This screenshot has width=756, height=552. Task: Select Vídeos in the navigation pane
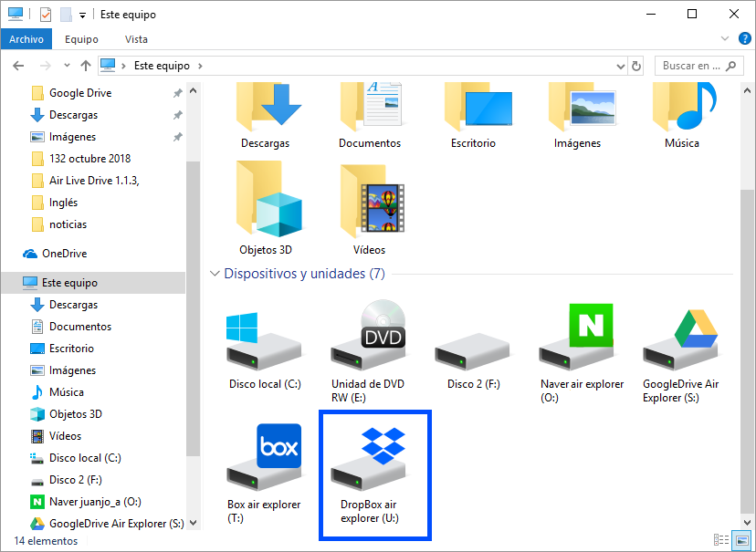point(65,436)
